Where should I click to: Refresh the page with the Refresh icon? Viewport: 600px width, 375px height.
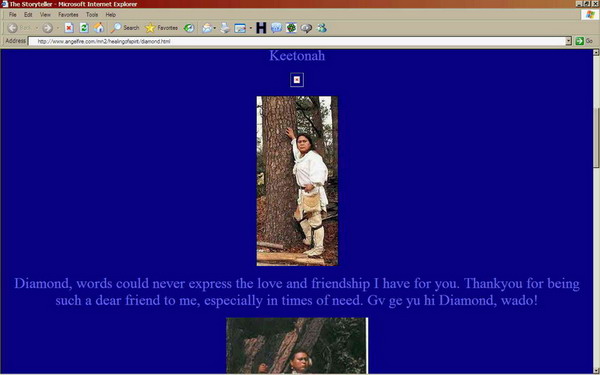(x=84, y=28)
